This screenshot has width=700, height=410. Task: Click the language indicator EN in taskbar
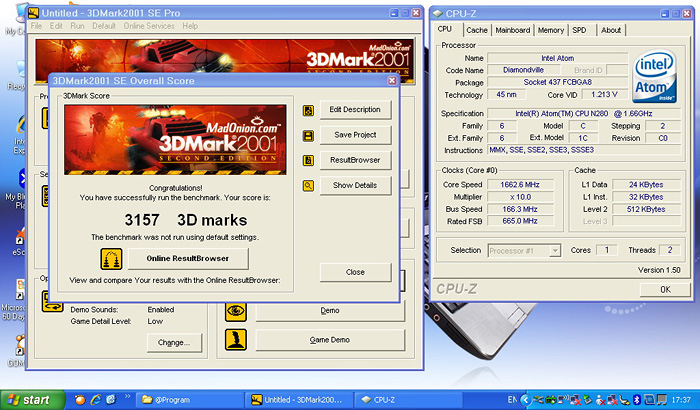(x=512, y=399)
